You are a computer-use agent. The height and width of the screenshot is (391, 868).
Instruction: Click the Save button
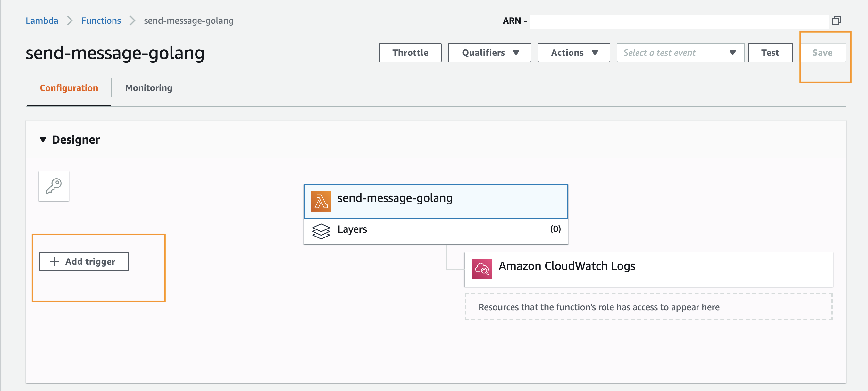pyautogui.click(x=822, y=53)
